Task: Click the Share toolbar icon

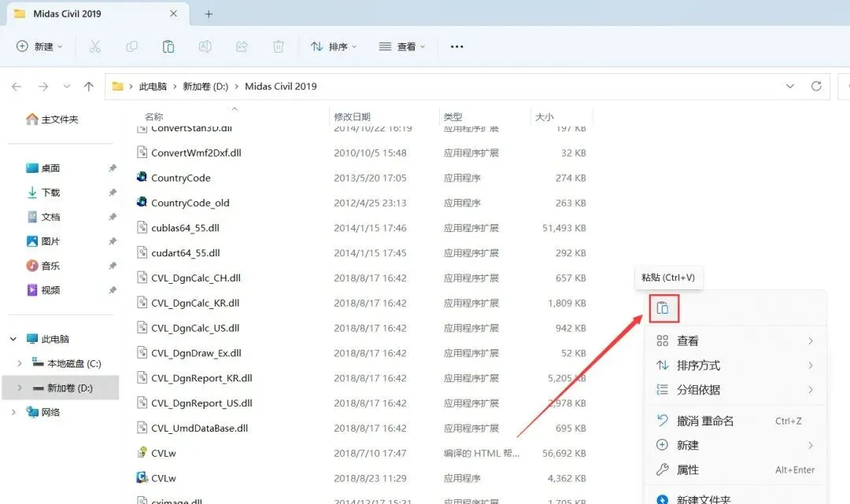Action: pos(242,46)
